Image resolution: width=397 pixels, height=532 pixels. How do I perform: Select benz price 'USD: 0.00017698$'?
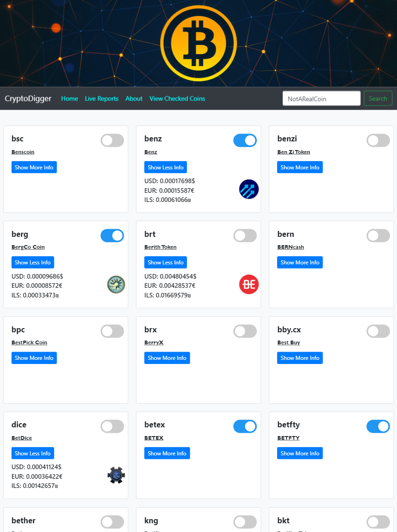(170, 181)
